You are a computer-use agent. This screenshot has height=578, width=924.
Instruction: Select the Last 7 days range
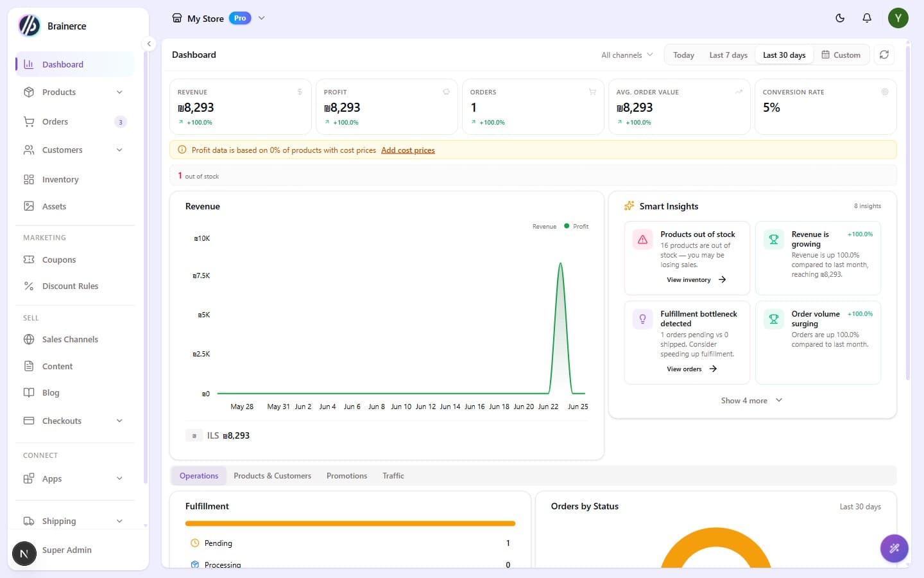tap(728, 55)
